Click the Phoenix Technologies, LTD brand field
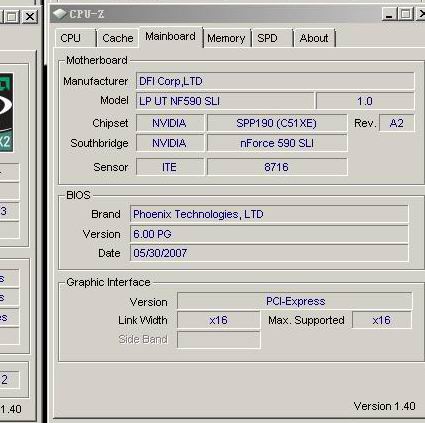This screenshot has width=425, height=423. tap(269, 214)
